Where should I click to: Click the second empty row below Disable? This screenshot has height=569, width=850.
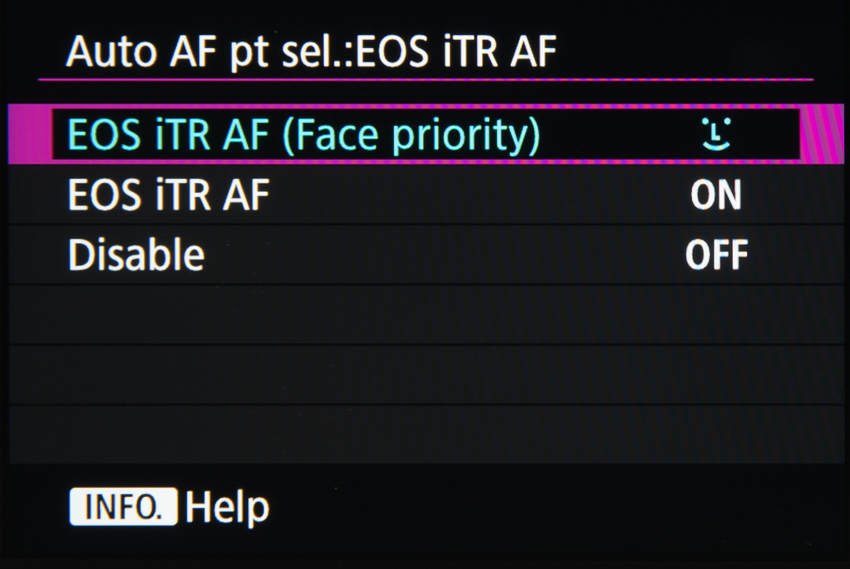(425, 374)
